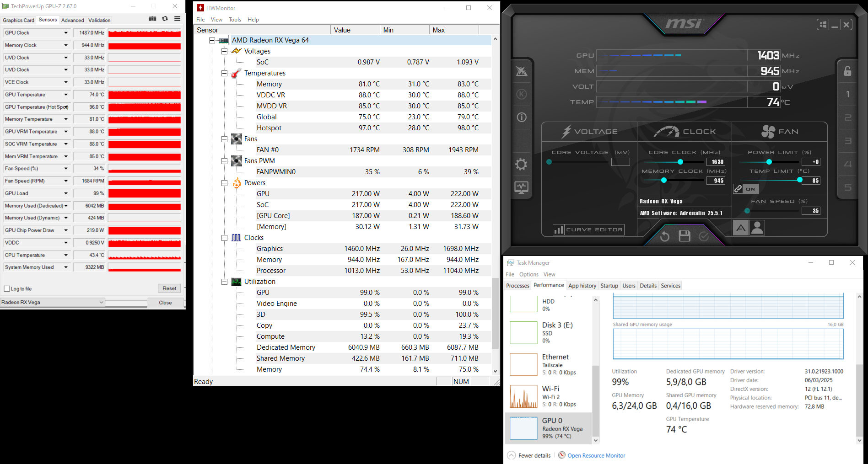Click the Fan header blade icon
Screen dimensions: 868x464
coord(768,132)
